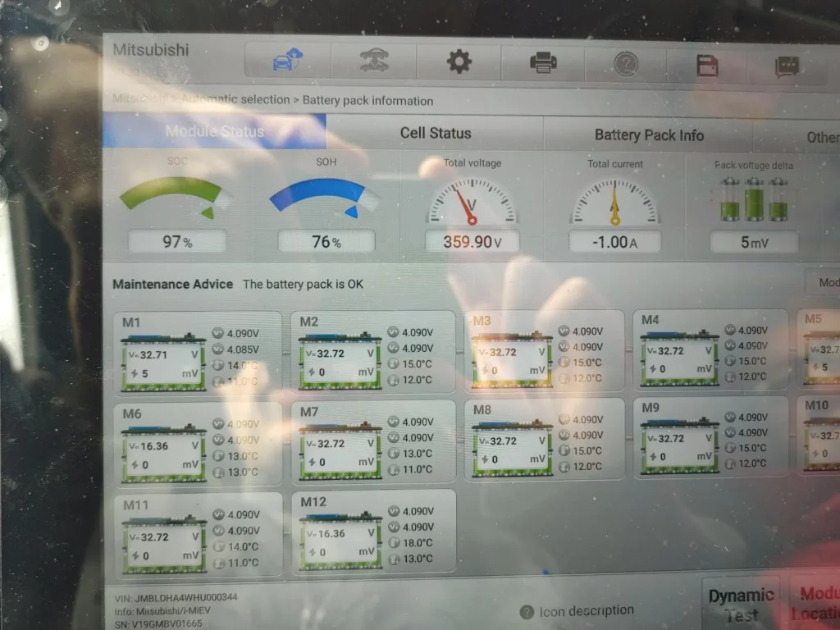Tap M4 temperature icon beside 12.0°C
Image resolution: width=840 pixels, height=630 pixels.
pyautogui.click(x=729, y=377)
